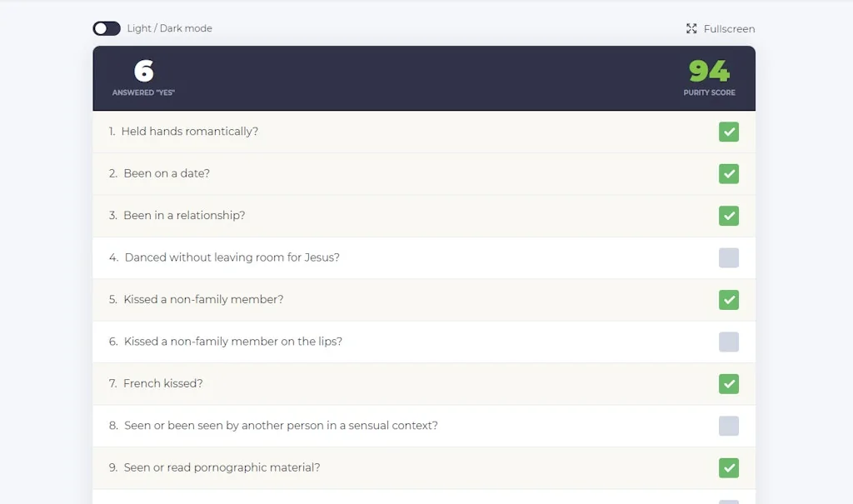Check 'Kissed a non-family member on the lips?'

[x=729, y=342]
